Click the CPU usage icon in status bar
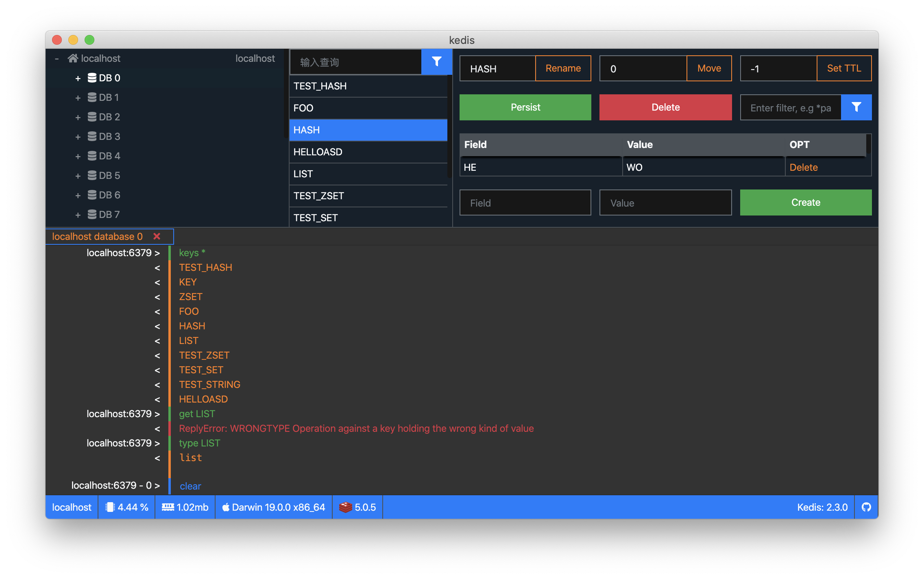Screen dimensions: 924x579 click(x=110, y=507)
